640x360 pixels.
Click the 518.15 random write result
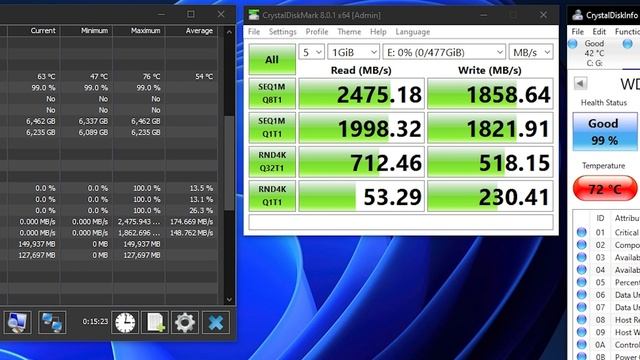coord(490,162)
